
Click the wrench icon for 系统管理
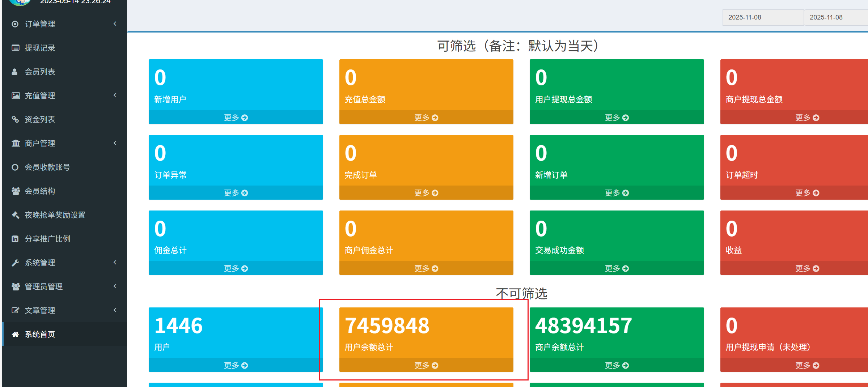(15, 263)
